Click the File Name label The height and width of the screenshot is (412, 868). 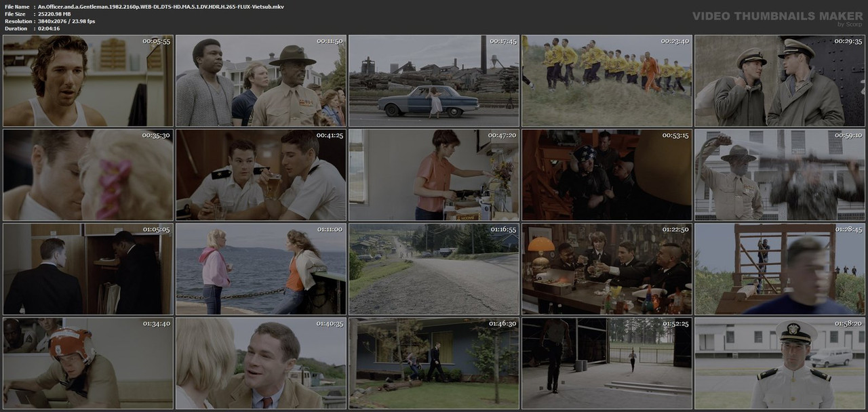[x=17, y=6]
